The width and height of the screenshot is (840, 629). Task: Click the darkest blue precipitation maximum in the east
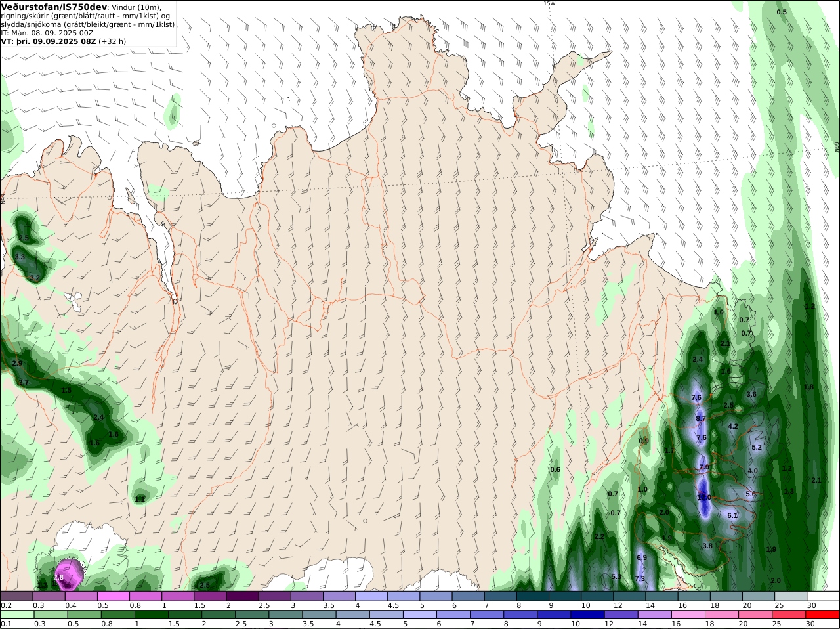click(x=703, y=497)
